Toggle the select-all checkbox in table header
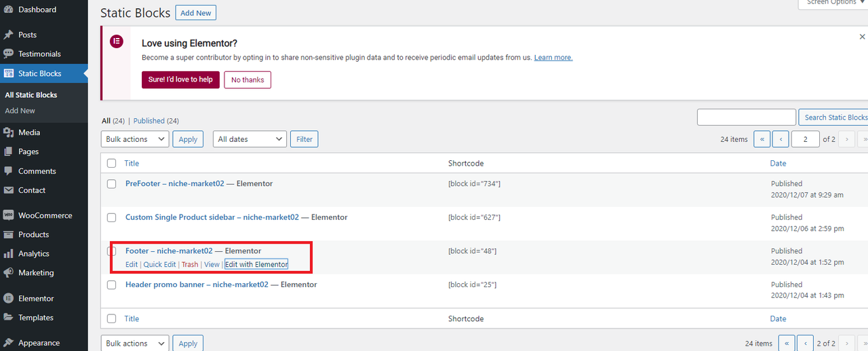Screen dimensions: 868x351 (112, 163)
